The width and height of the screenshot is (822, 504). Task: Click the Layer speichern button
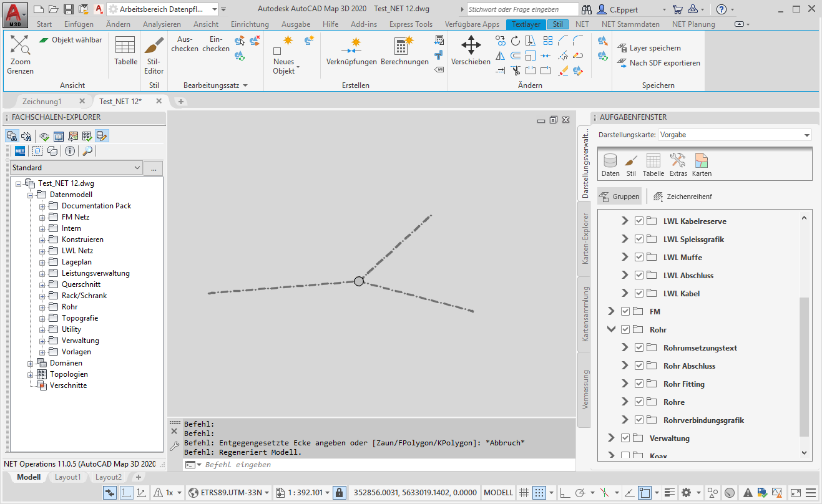click(649, 48)
